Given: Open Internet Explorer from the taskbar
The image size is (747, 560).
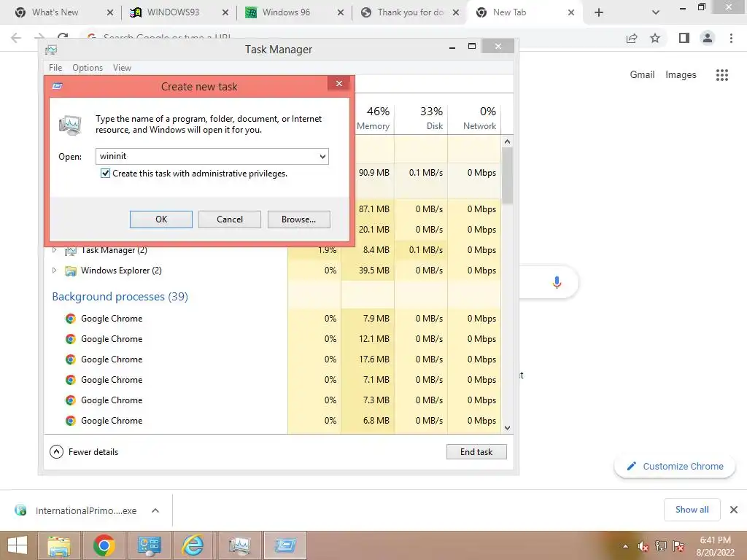Looking at the screenshot, I should pyautogui.click(x=193, y=545).
